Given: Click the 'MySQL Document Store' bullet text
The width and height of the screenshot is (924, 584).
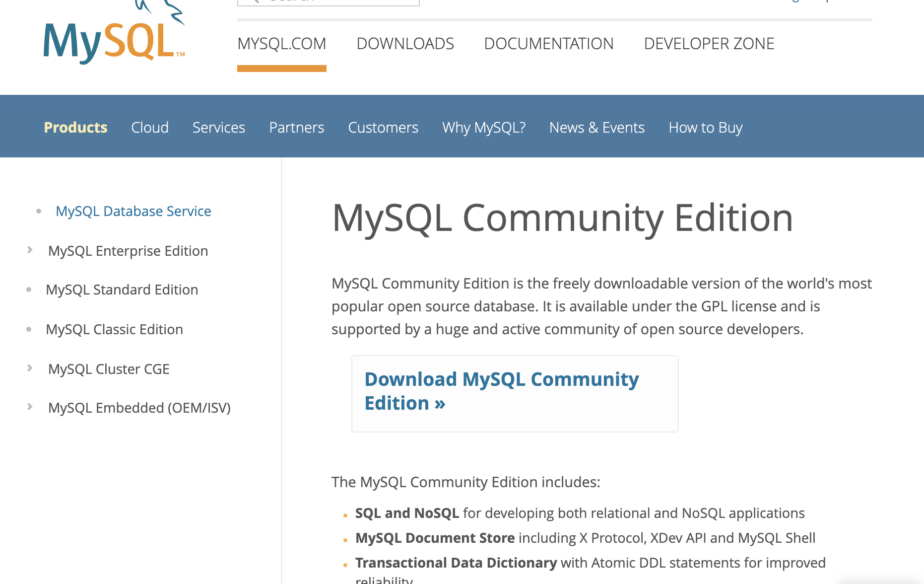Looking at the screenshot, I should (435, 538).
